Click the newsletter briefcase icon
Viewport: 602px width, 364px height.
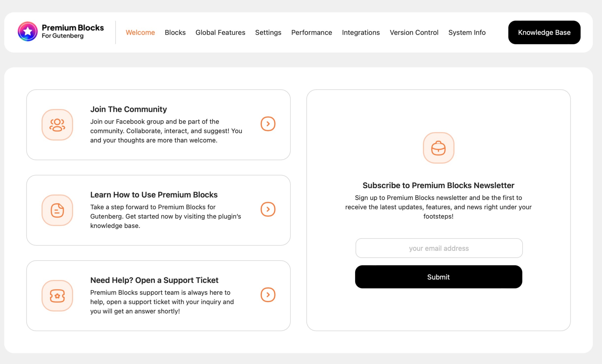tap(439, 148)
